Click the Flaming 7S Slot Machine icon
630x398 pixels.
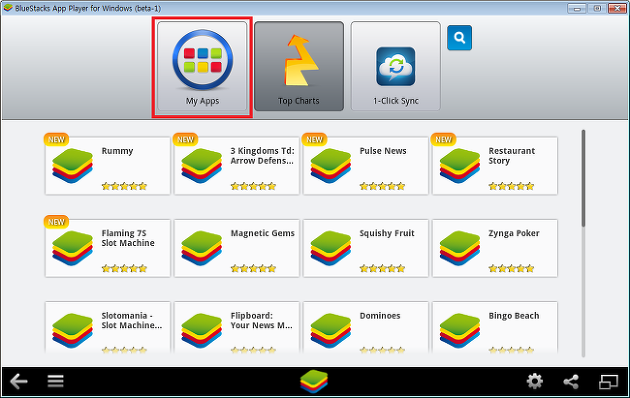click(72, 248)
